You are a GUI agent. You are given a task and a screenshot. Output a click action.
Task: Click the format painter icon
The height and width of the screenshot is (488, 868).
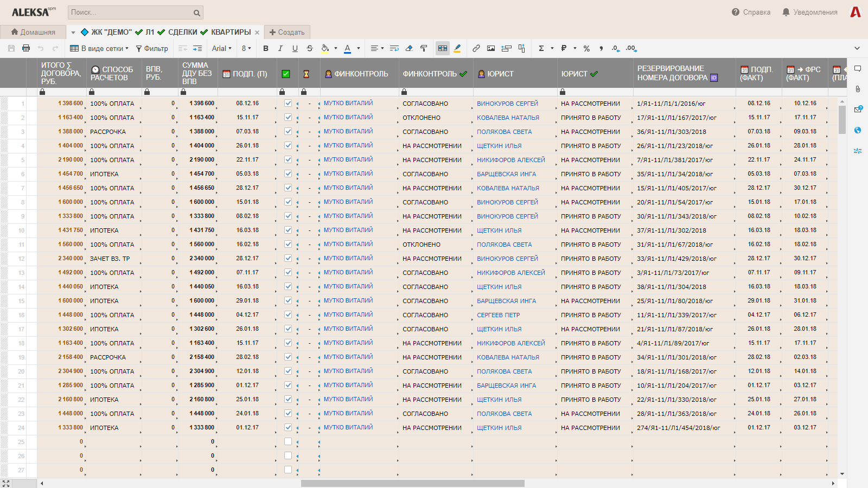click(424, 48)
